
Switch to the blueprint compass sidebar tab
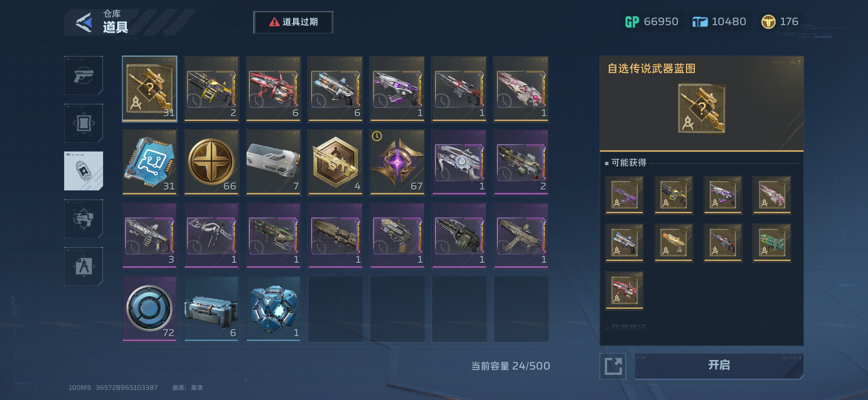pos(84,266)
